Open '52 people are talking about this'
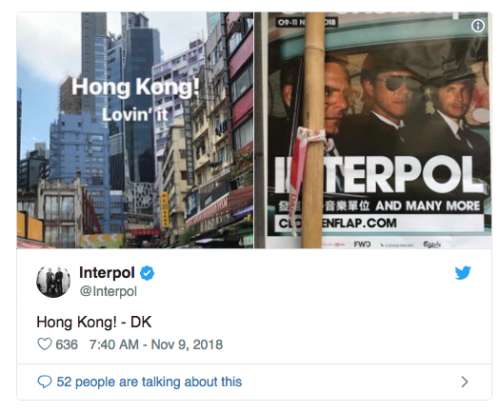Image resolution: width=500 pixels, height=412 pixels. 149,382
